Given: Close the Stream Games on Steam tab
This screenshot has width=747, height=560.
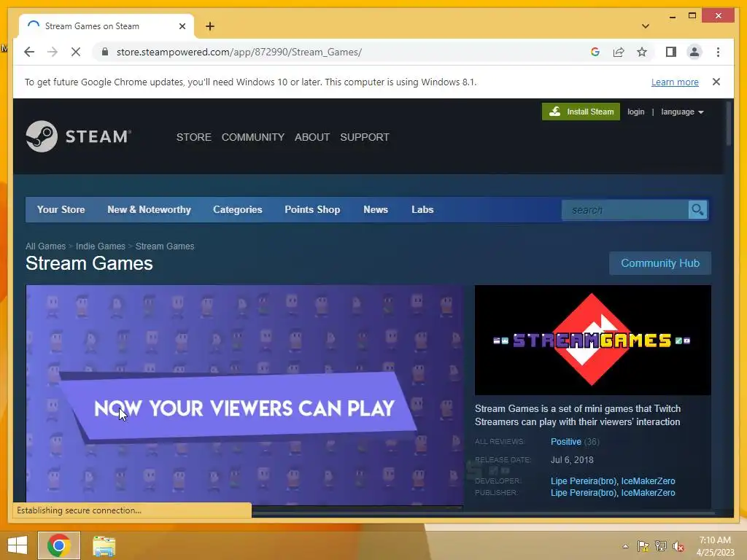Looking at the screenshot, I should pos(182,26).
